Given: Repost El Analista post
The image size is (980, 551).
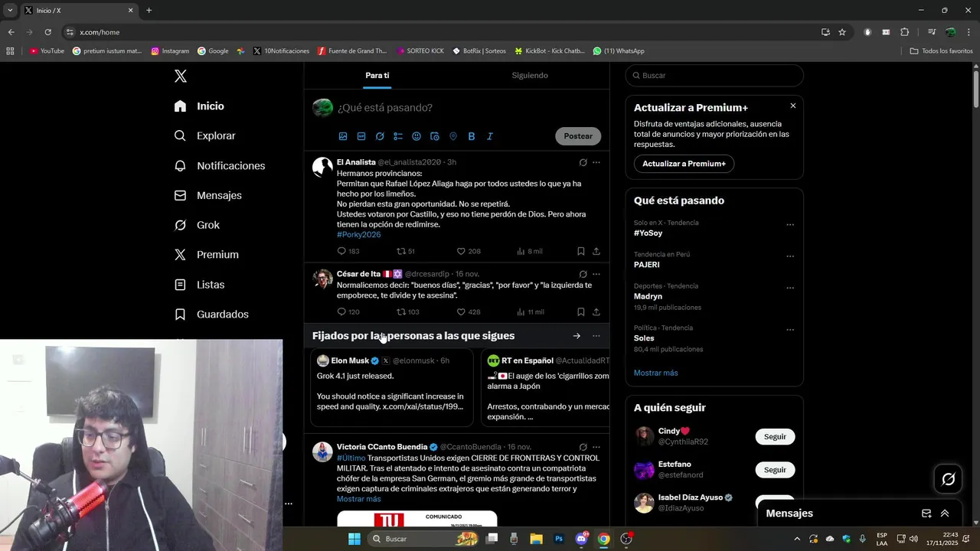Looking at the screenshot, I should 405,251.
